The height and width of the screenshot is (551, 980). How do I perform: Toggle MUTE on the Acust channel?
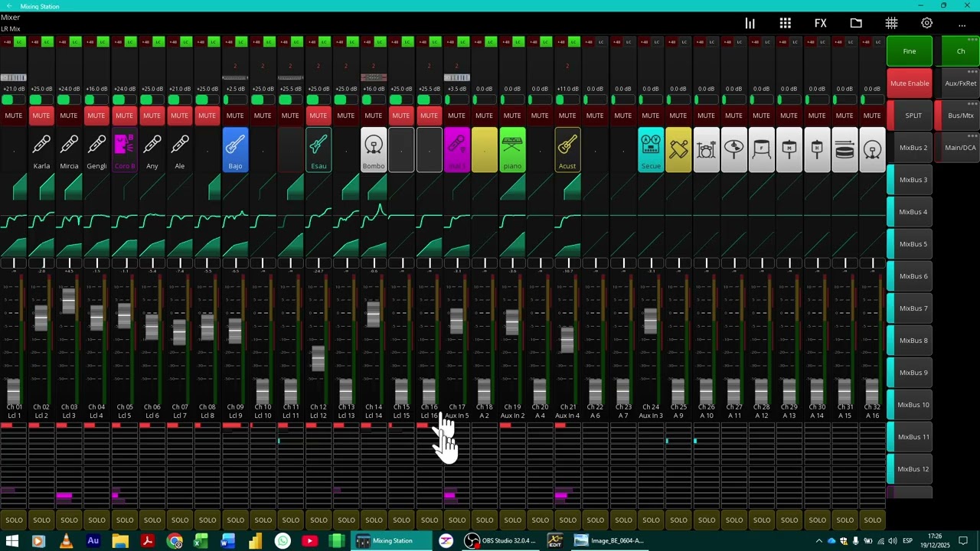click(567, 116)
